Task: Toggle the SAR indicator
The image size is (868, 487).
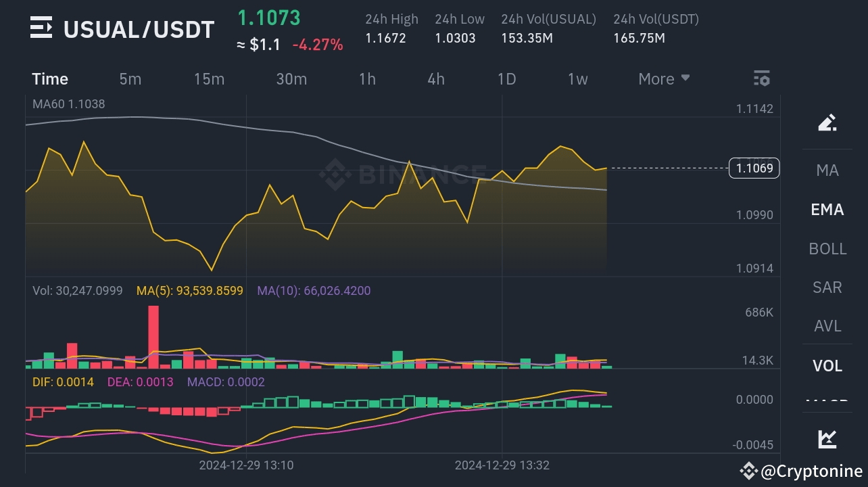Action: click(x=827, y=287)
